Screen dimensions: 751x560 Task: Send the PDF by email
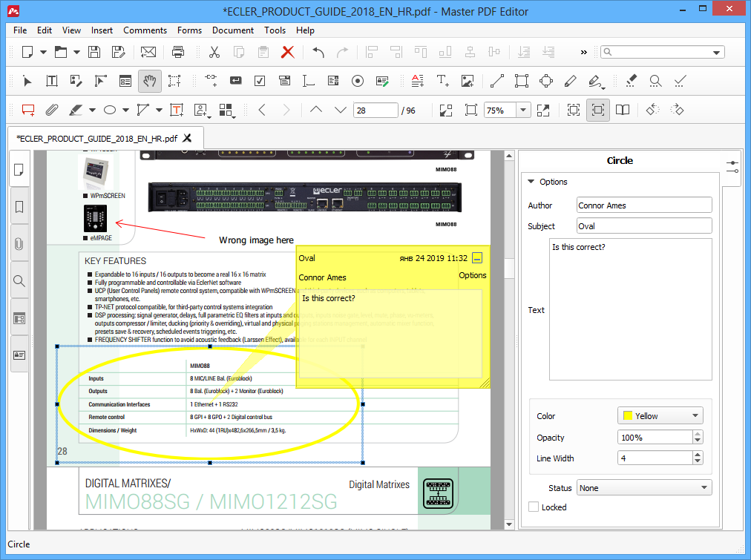[148, 52]
